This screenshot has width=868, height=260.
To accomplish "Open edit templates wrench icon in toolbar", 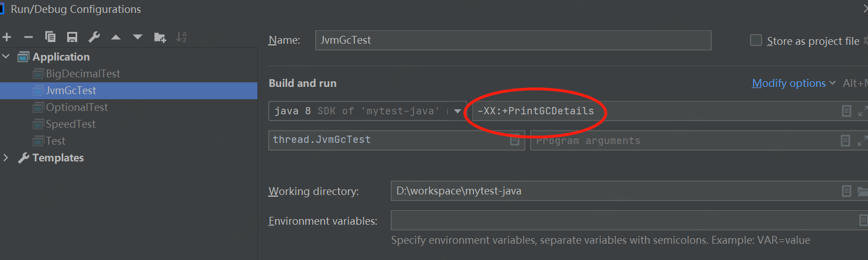I will point(94,37).
